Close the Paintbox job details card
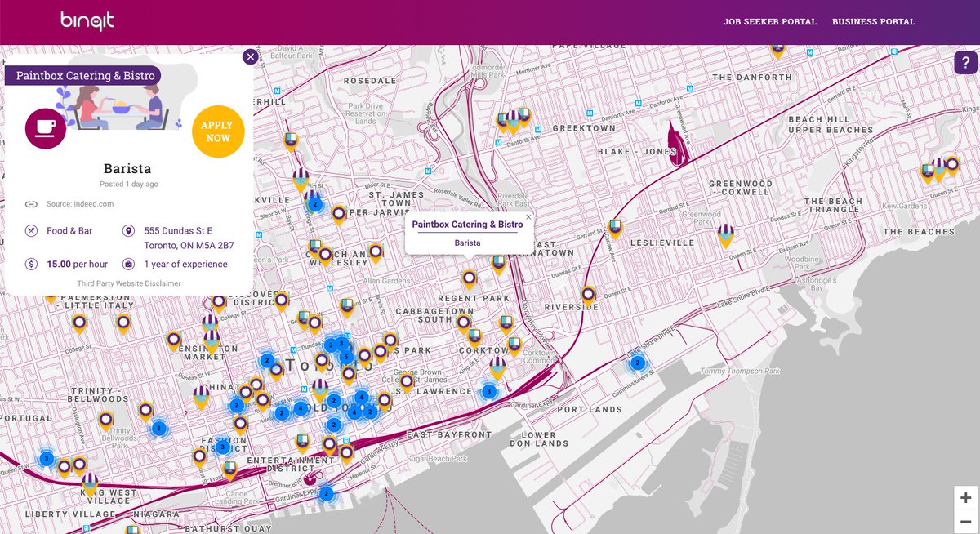The height and width of the screenshot is (534, 980). pyautogui.click(x=250, y=56)
